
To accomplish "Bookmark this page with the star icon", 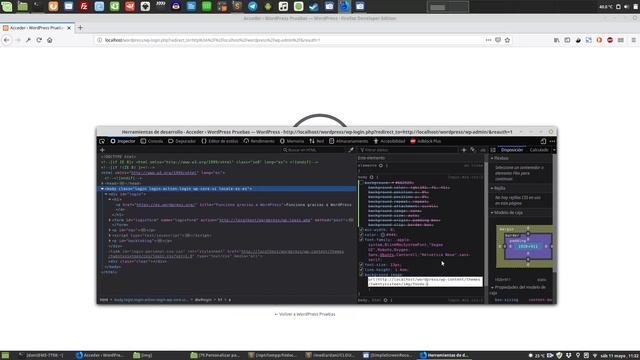I will (507, 40).
